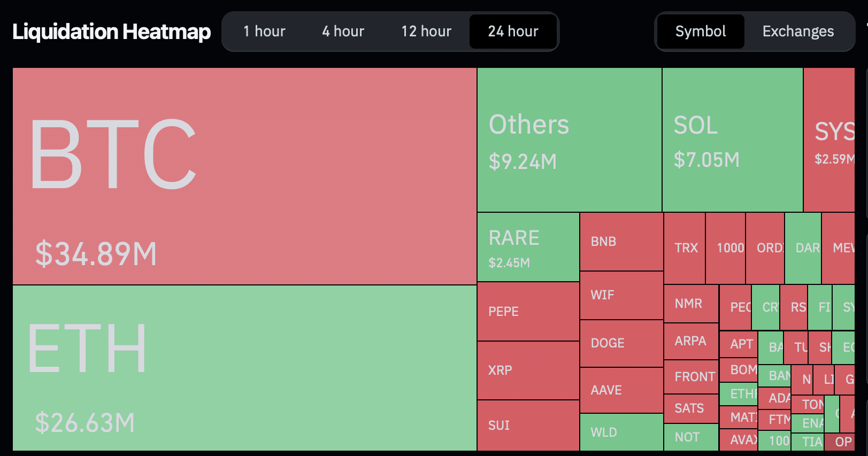Click the tile labeled 1000 beside TRX
The width and height of the screenshot is (868, 456).
[725, 248]
